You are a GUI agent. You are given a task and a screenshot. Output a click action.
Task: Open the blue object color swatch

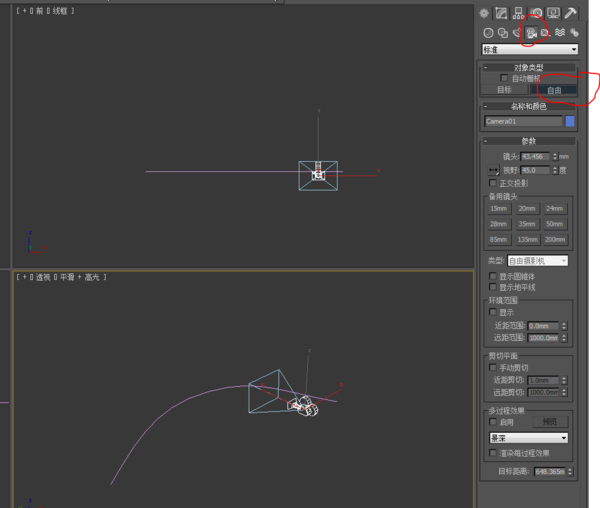pos(570,121)
